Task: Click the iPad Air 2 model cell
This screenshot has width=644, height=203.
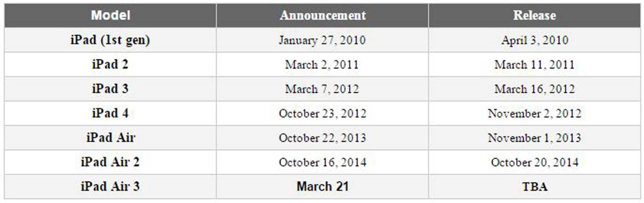Action: pos(110,162)
